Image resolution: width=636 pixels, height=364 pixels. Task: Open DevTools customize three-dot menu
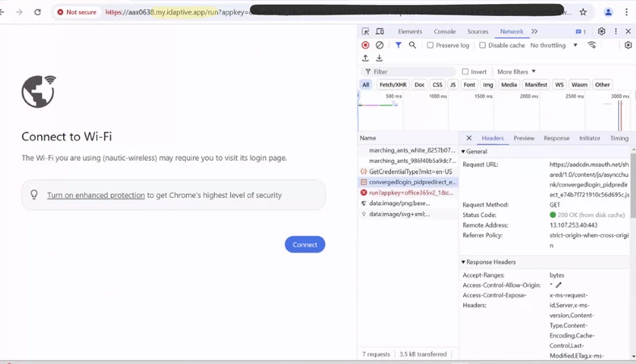point(616,31)
